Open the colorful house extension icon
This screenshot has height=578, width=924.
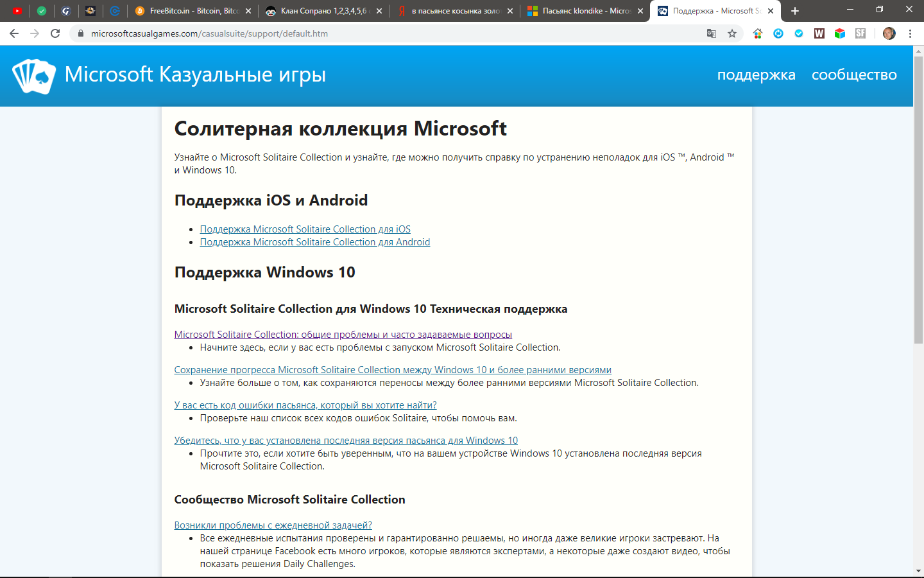tap(758, 33)
